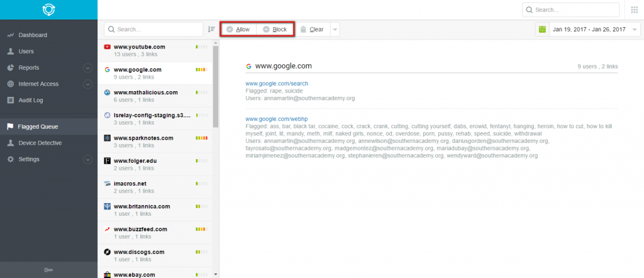Click the Block button
The width and height of the screenshot is (644, 278).
pos(275,30)
